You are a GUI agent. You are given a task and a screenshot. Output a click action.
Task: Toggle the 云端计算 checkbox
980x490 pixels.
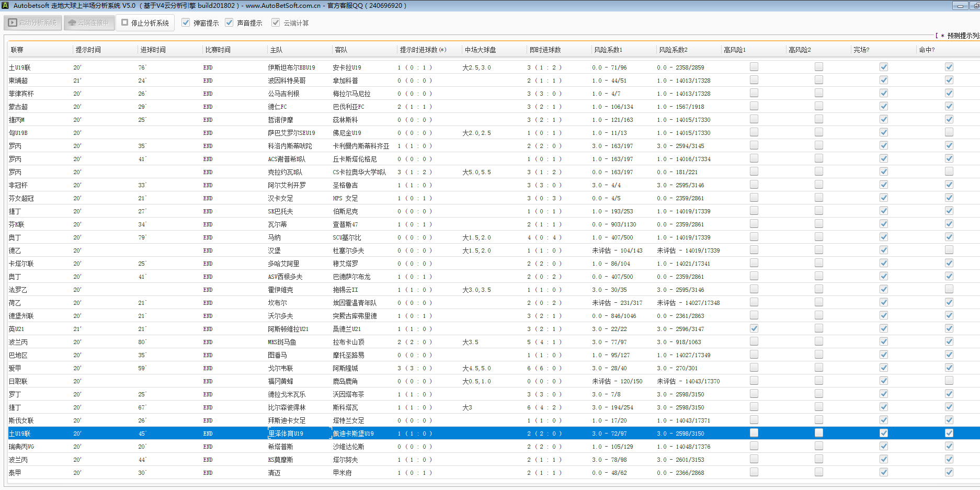276,23
